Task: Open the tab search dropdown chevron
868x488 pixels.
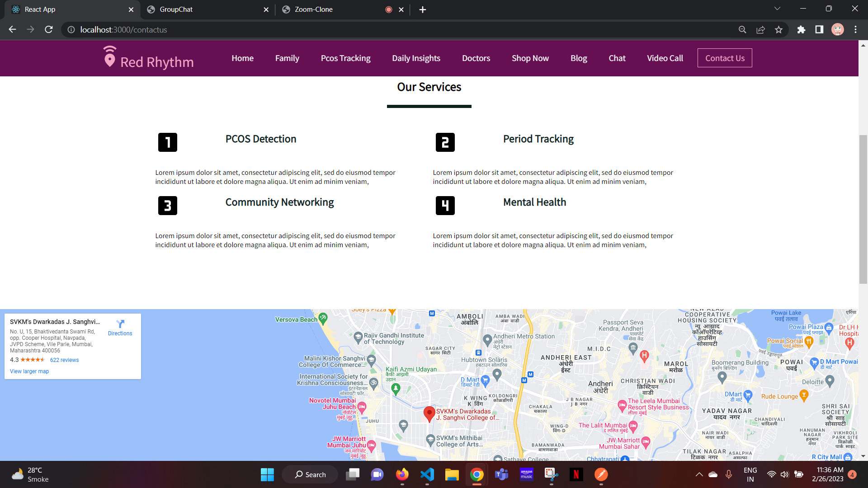Action: click(777, 9)
